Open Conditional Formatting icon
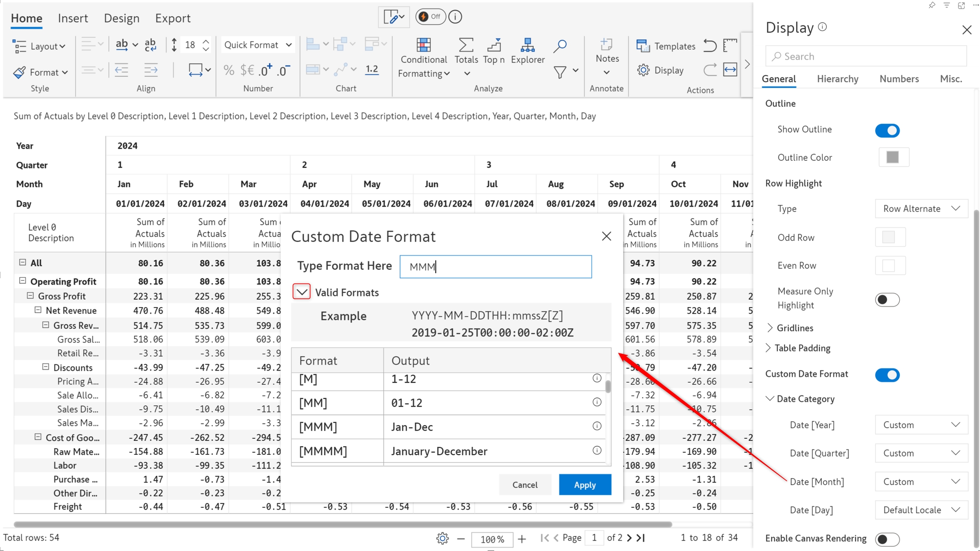The height and width of the screenshot is (551, 980). point(423,45)
